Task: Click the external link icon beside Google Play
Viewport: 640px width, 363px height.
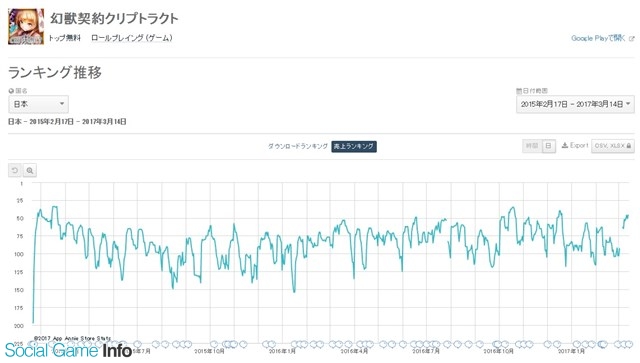Action: coord(631,38)
